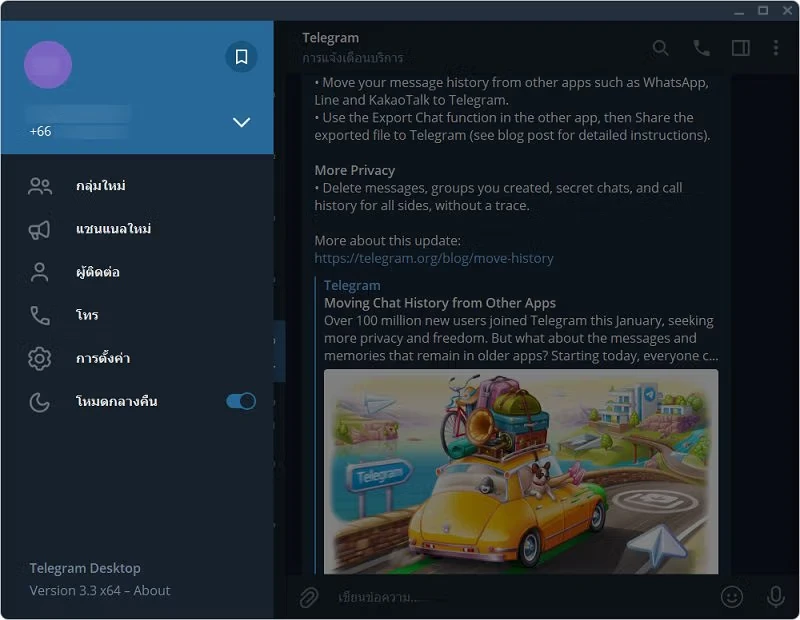Toggle the night mode switch
800x620 pixels.
click(241, 401)
